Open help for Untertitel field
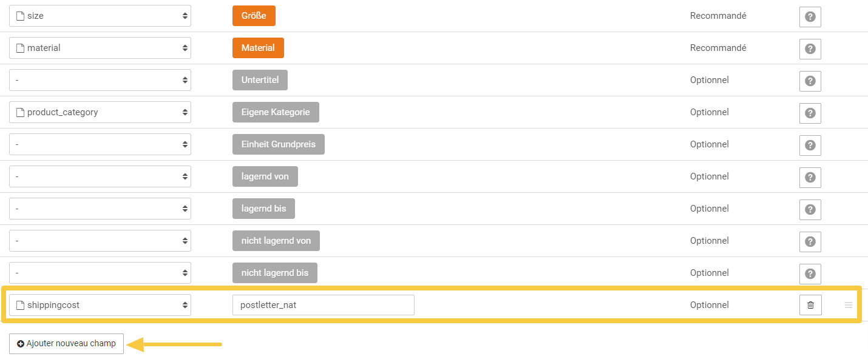 pyautogui.click(x=810, y=81)
